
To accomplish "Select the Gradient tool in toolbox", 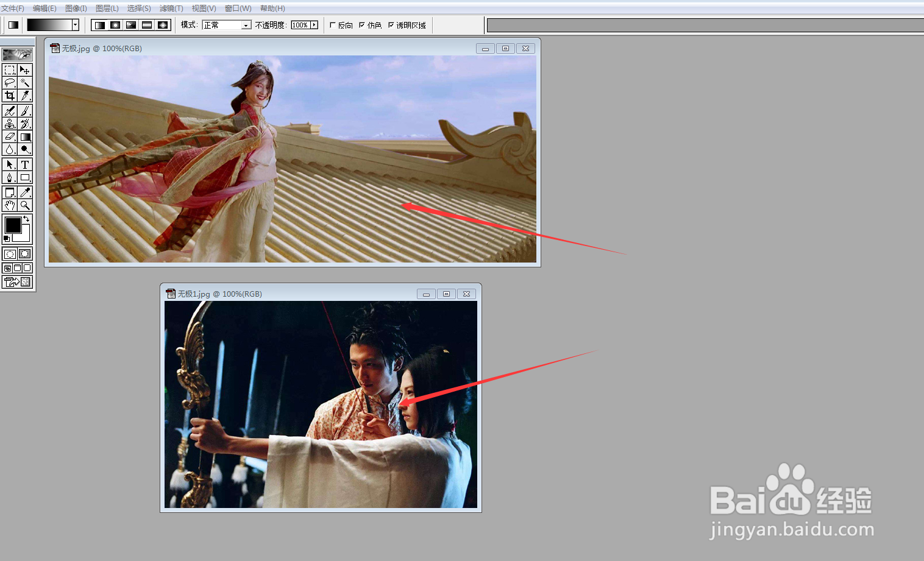I will pyautogui.click(x=25, y=136).
